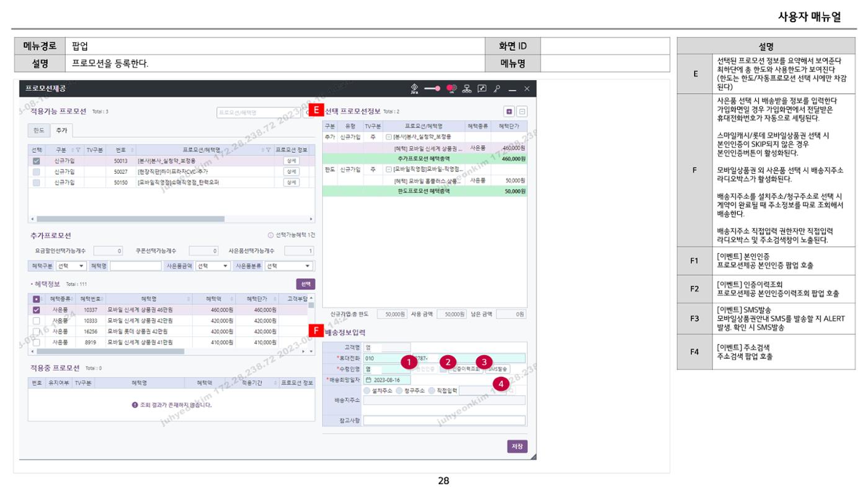Check benefit 10333 checkbox
This screenshot has height=489, width=868.
(x=36, y=321)
